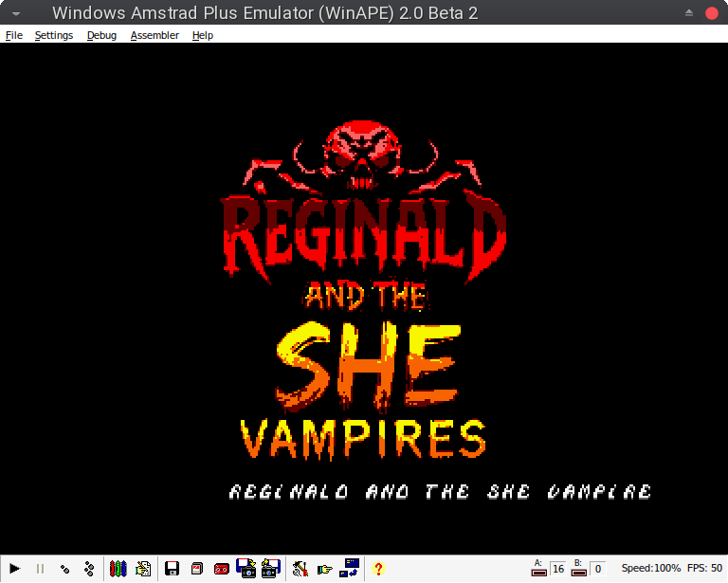Open the File menu
This screenshot has height=583, width=728.
click(14, 35)
